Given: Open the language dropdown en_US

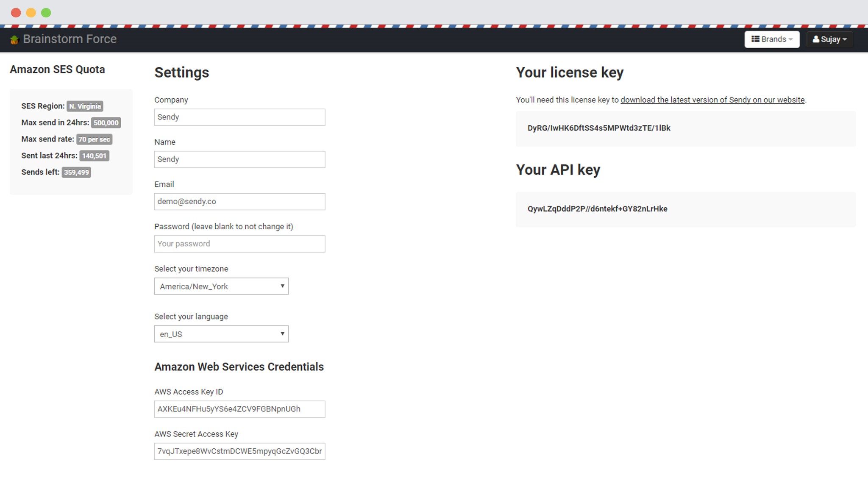Looking at the screenshot, I should click(221, 334).
